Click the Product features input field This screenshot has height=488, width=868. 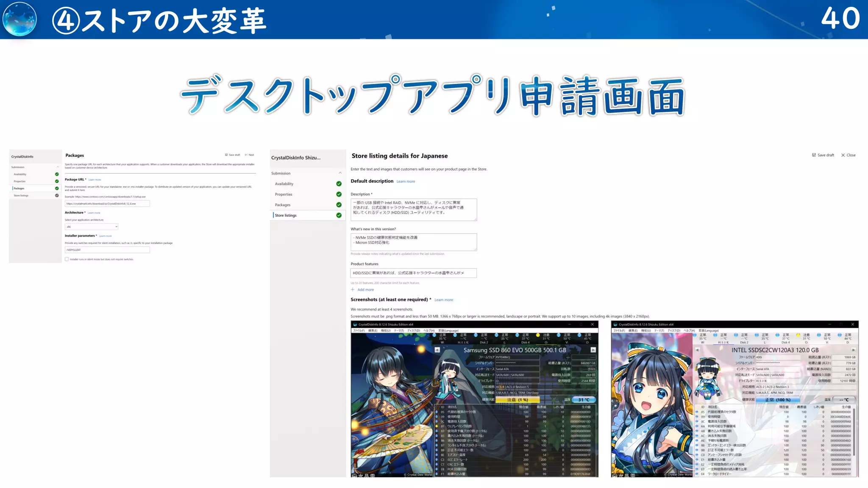413,273
